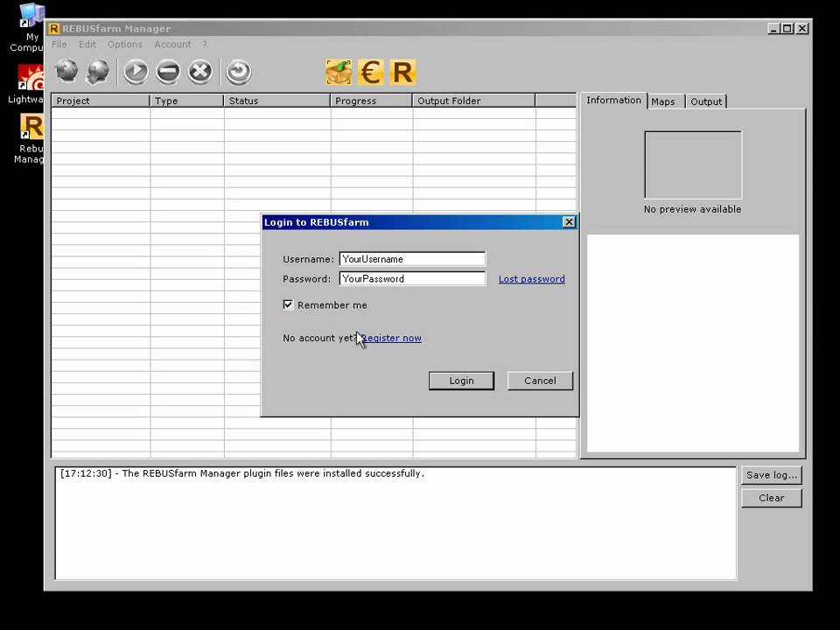Toggle the Remember me checkbox
The image size is (840, 630).
pos(288,304)
